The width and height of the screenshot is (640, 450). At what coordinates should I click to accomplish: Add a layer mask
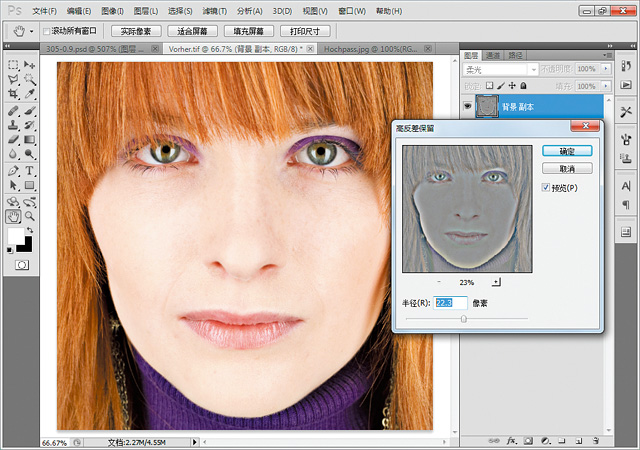(x=529, y=441)
